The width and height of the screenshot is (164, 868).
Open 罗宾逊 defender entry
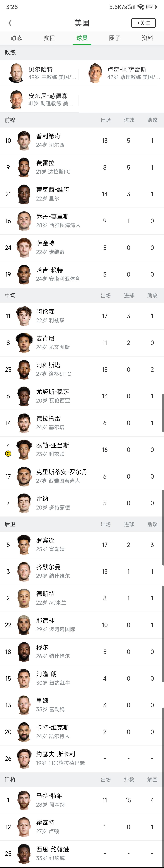click(82, 545)
